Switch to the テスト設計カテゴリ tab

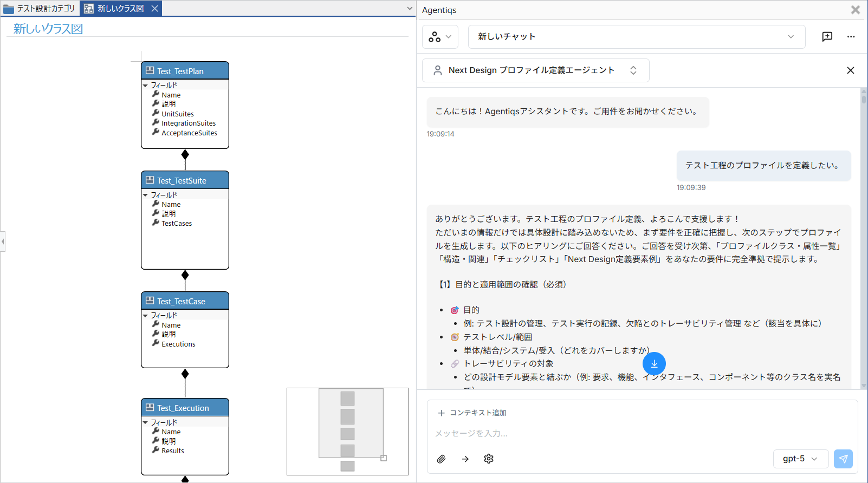[x=40, y=9]
